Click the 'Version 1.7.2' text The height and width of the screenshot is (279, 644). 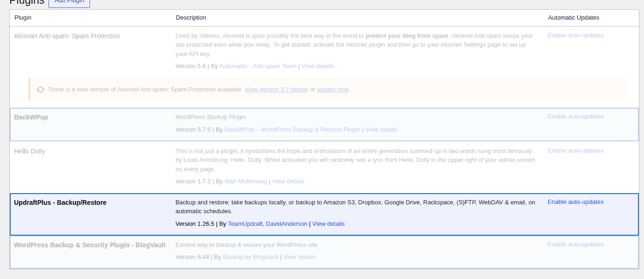(x=193, y=181)
